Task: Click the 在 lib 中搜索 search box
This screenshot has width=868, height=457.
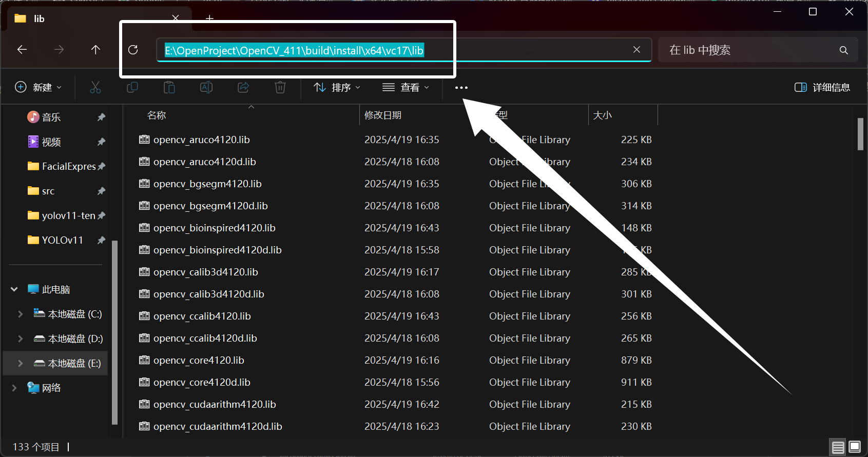Action: [x=758, y=50]
